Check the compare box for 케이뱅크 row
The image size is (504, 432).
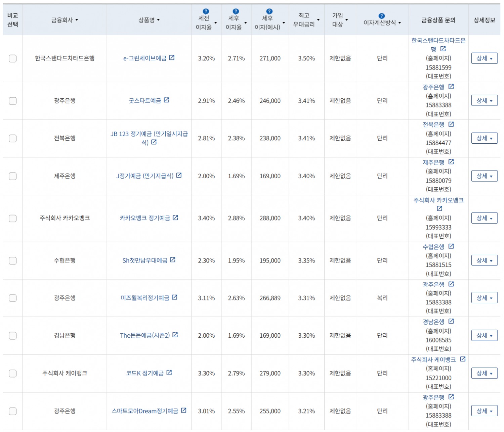click(x=13, y=373)
